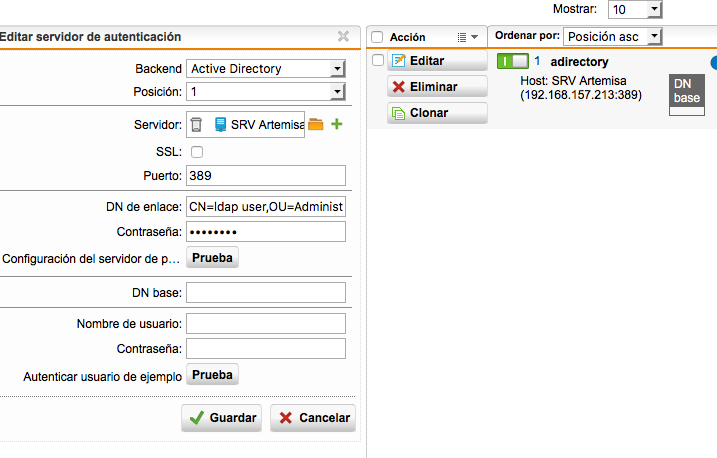Click the adirectory server name
Viewport: 717px width, 458px height.
click(579, 62)
